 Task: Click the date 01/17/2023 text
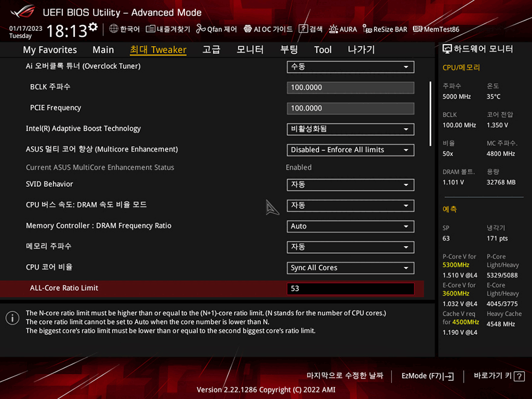[x=26, y=28]
